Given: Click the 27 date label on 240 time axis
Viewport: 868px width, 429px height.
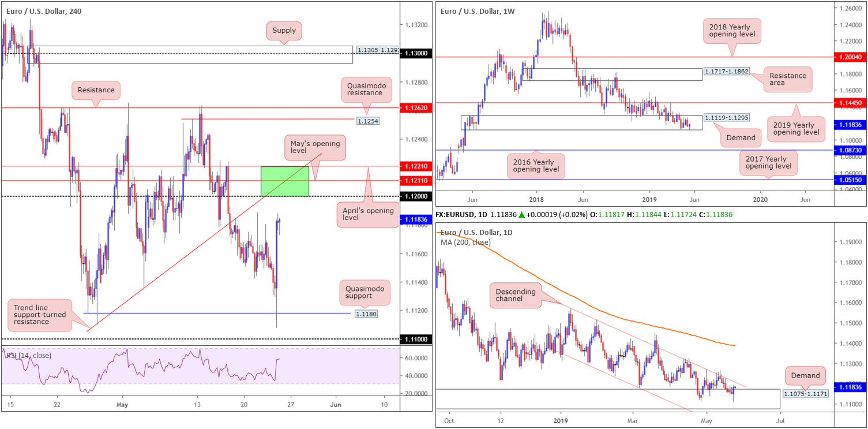Looking at the screenshot, I should click(x=290, y=405).
